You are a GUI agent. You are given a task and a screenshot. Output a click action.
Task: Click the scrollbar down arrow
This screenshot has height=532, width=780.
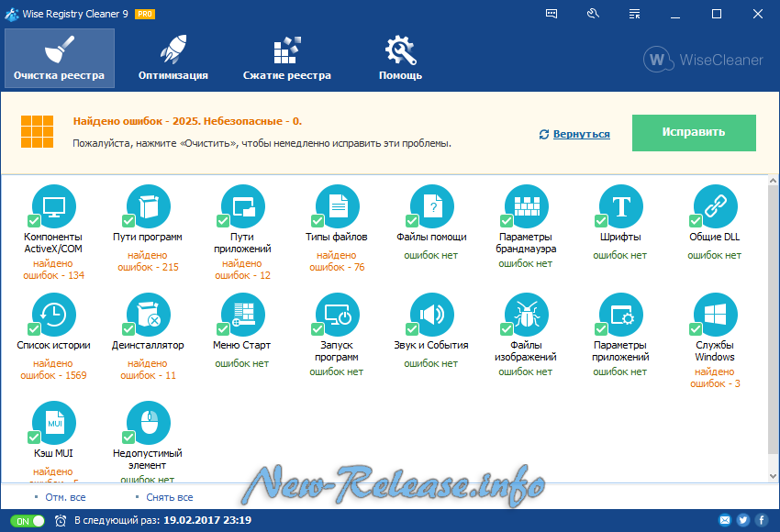coord(773,476)
